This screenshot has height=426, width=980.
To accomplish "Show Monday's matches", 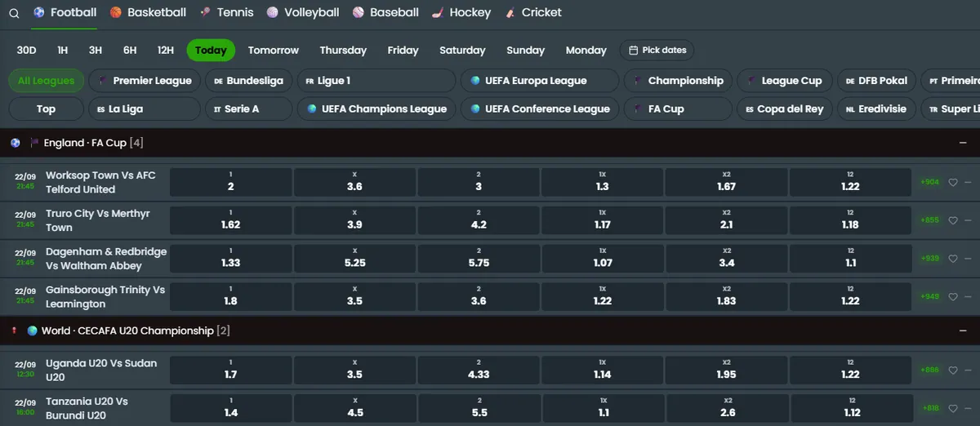I will click(586, 50).
